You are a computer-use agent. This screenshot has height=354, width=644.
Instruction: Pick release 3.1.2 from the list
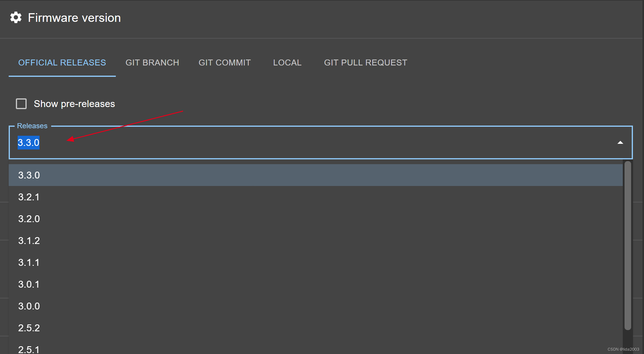(x=29, y=240)
